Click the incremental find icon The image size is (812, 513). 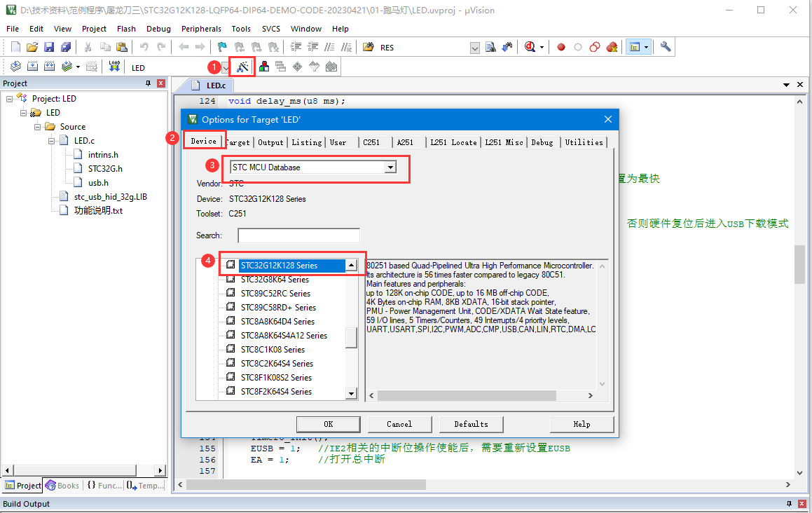(507, 47)
